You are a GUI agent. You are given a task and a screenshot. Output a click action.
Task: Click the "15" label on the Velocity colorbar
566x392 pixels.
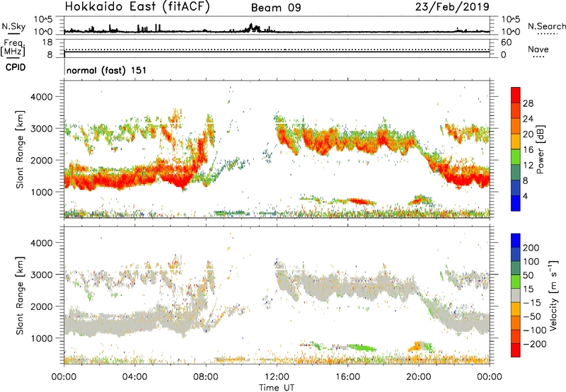(528, 289)
